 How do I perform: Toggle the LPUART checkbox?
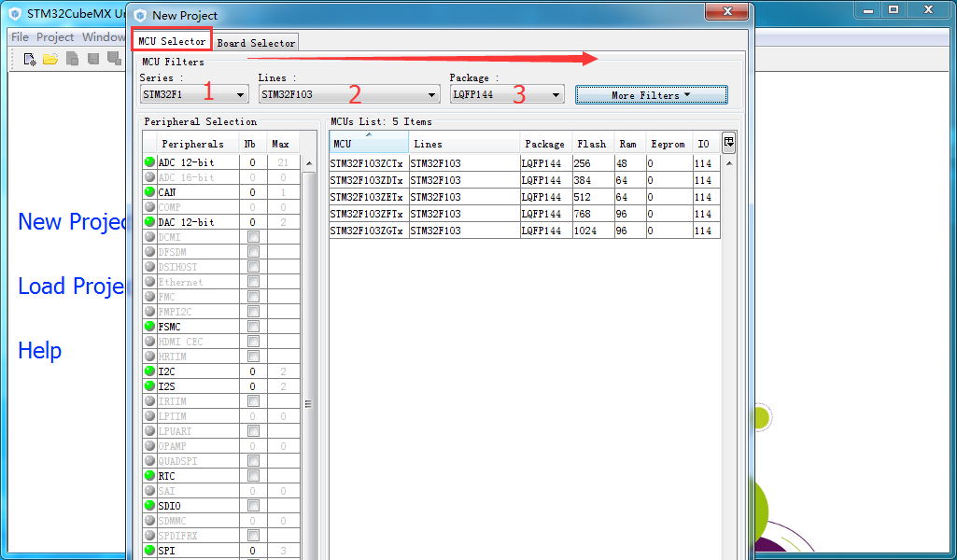tap(253, 430)
